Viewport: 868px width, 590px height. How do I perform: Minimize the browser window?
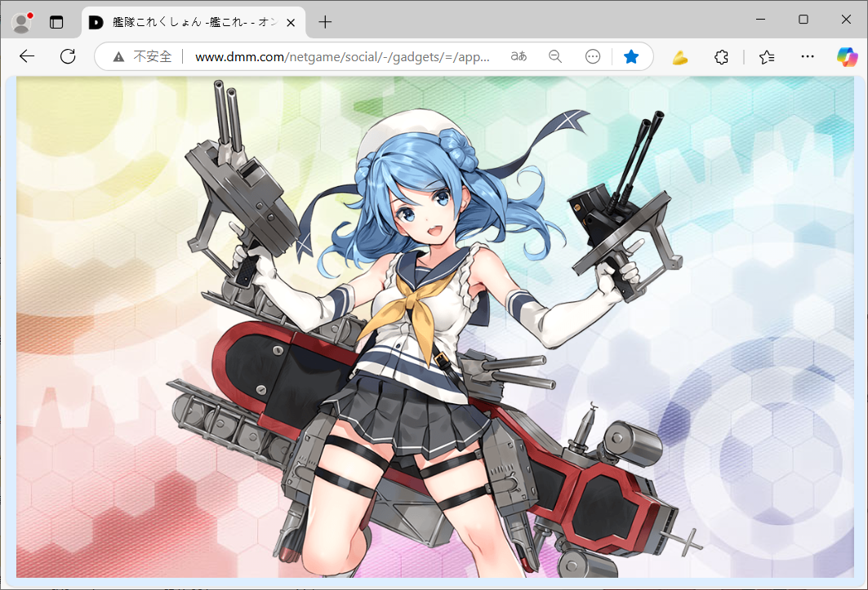[x=760, y=20]
